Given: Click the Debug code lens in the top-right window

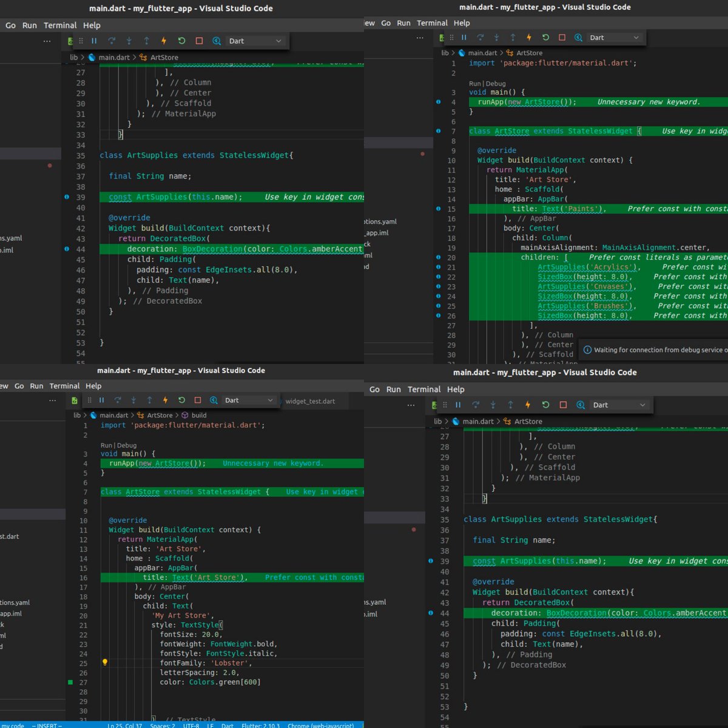Looking at the screenshot, I should (x=496, y=84).
